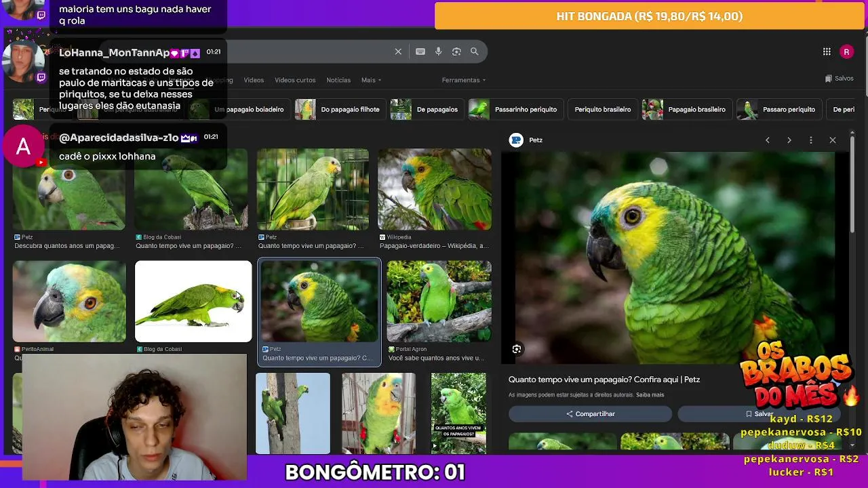Image resolution: width=868 pixels, height=488 pixels.
Task: Open white-background parrot thumbnail from Cobasi
Action: click(193, 302)
